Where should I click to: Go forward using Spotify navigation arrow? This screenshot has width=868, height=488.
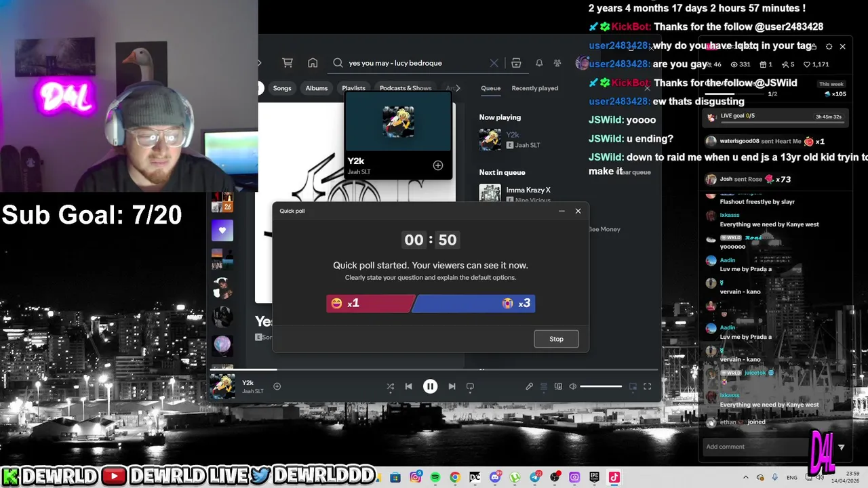tap(259, 63)
